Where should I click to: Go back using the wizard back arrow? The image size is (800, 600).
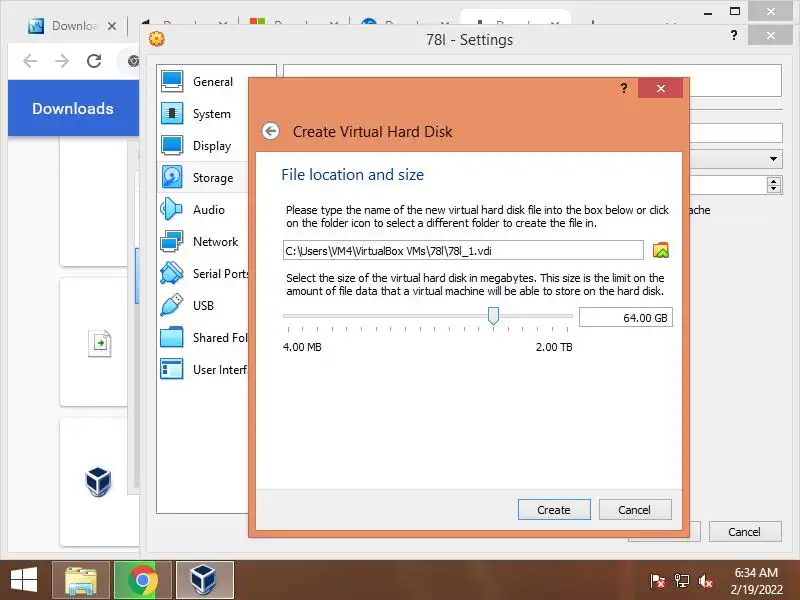coord(271,132)
